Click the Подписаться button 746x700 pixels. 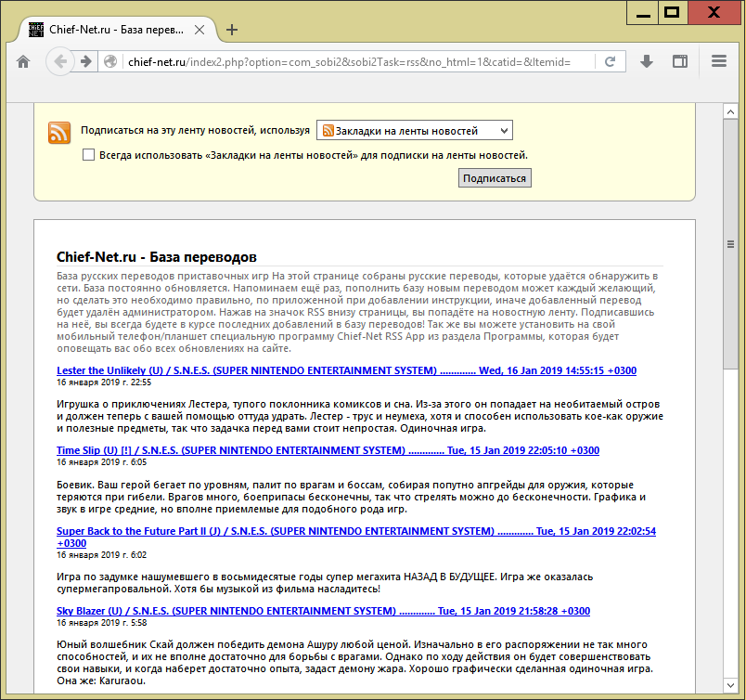pos(495,178)
